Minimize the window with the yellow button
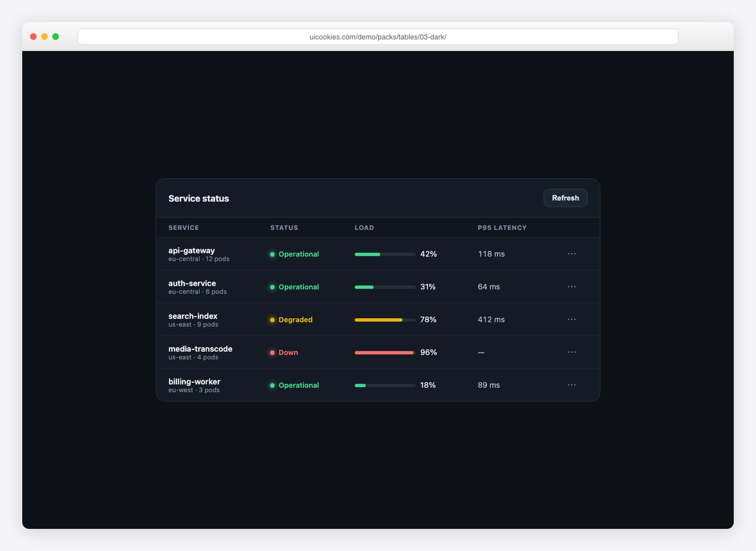Viewport: 756px width, 551px height. tap(44, 37)
